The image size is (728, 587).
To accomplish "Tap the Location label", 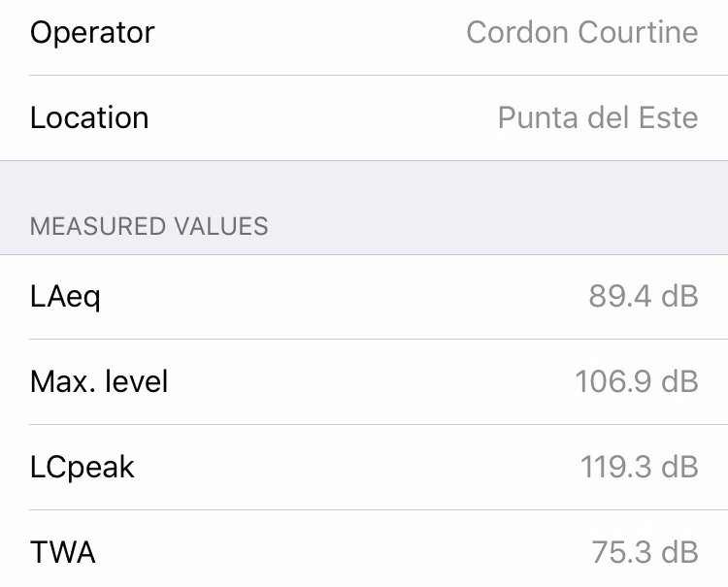I will pyautogui.click(x=89, y=118).
